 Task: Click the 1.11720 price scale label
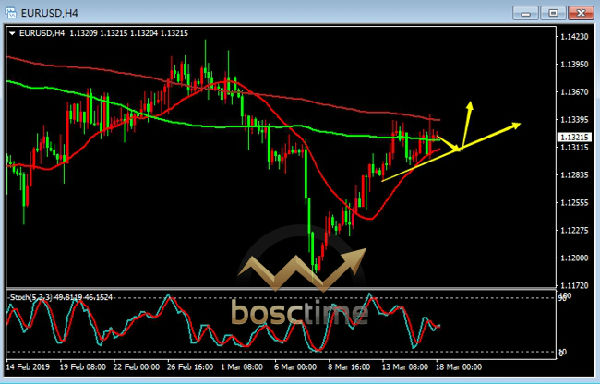tap(574, 285)
